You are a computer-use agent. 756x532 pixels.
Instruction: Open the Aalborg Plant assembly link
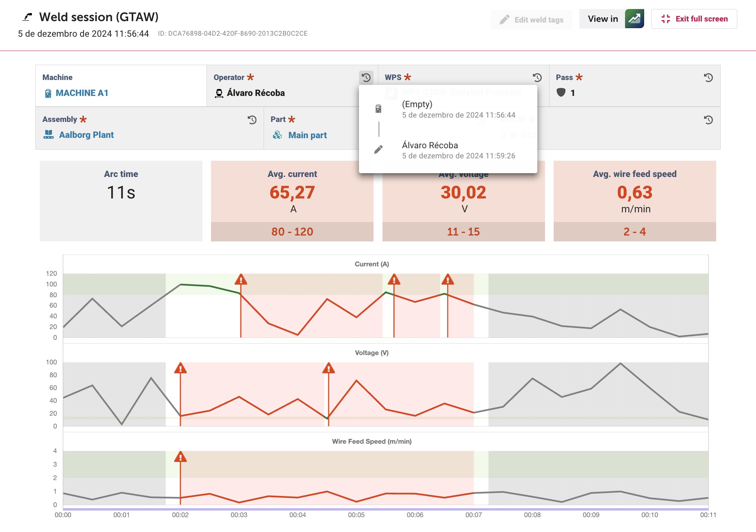pyautogui.click(x=86, y=135)
